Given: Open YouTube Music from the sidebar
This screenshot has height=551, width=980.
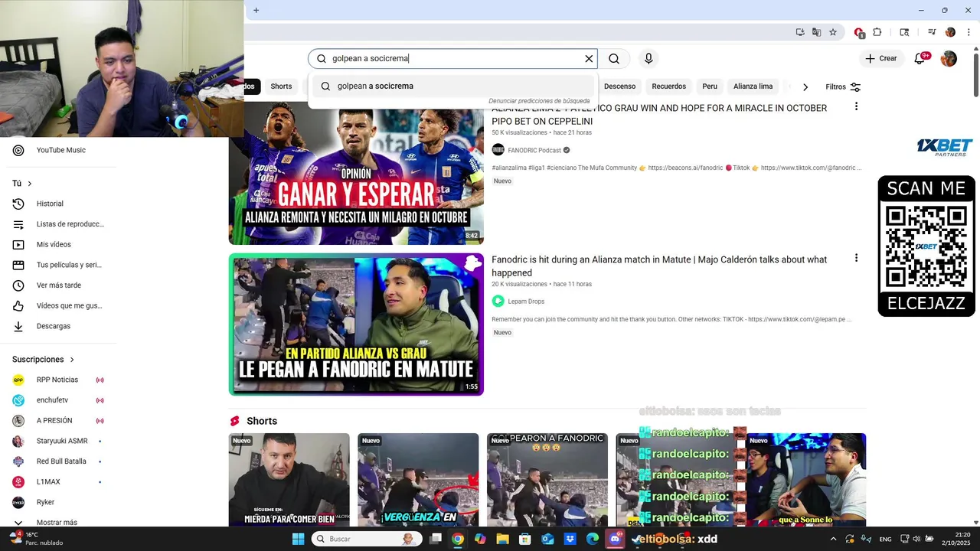Looking at the screenshot, I should click(x=60, y=150).
